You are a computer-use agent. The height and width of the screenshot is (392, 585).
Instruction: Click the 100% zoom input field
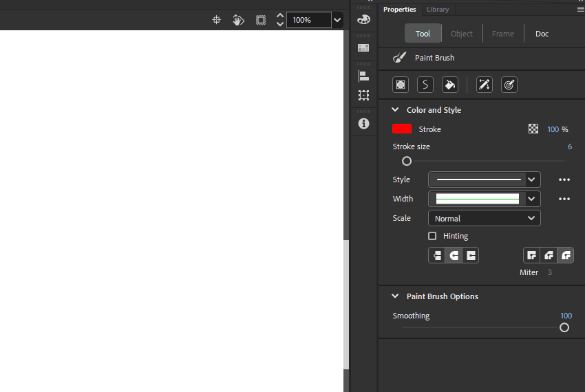coord(308,20)
